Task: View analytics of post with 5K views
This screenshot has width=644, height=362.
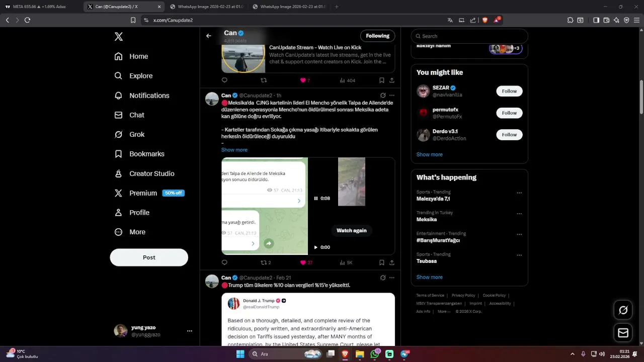Action: (x=346, y=262)
